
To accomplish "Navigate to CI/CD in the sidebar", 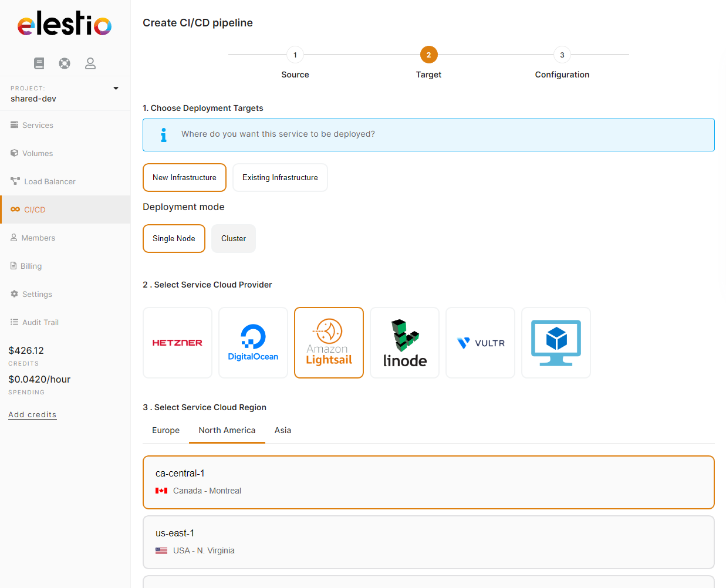I will pyautogui.click(x=35, y=209).
